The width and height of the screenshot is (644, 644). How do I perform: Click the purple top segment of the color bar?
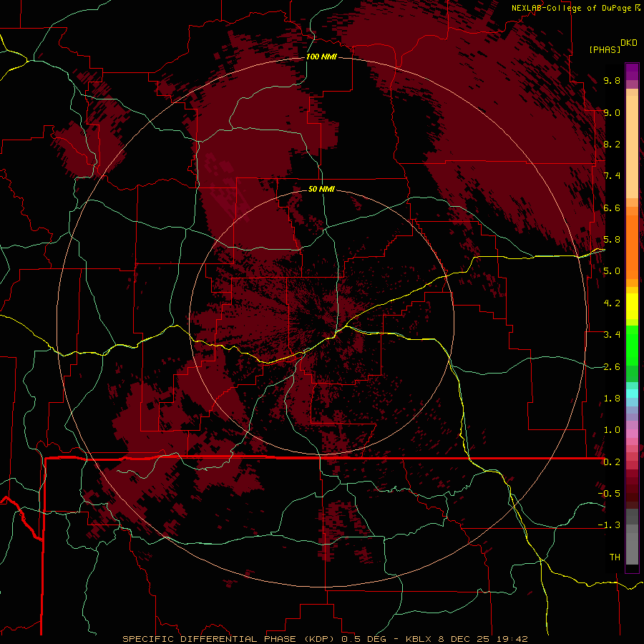pyautogui.click(x=632, y=72)
